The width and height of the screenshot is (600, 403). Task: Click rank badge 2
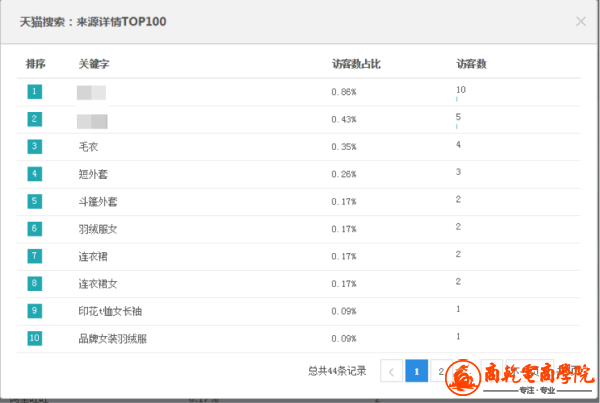(34, 119)
